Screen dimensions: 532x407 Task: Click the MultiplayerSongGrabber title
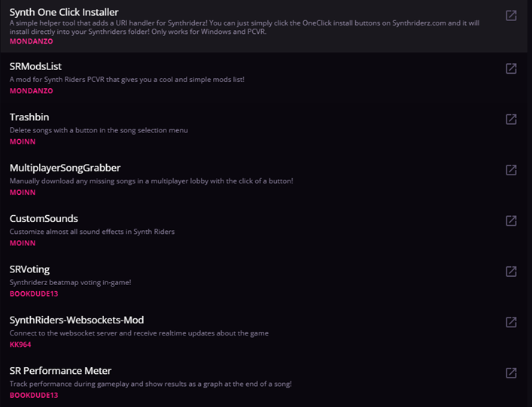pyautogui.click(x=65, y=168)
